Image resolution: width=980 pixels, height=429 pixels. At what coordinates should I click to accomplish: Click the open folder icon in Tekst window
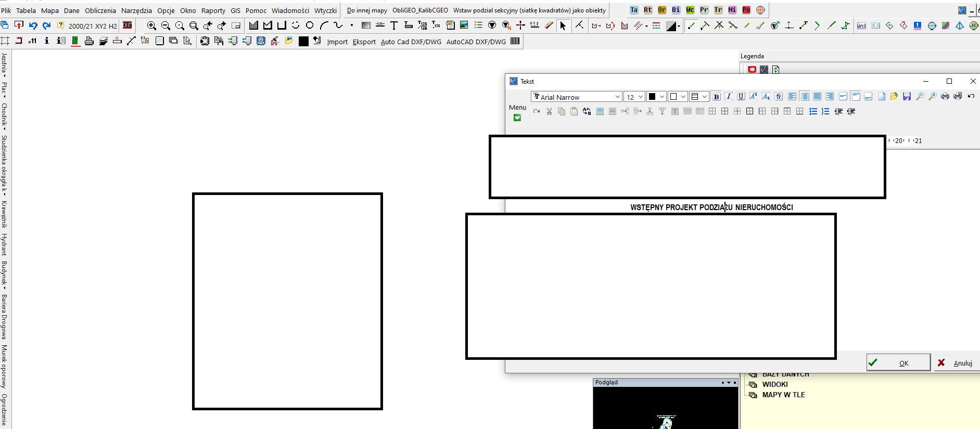[x=894, y=96]
